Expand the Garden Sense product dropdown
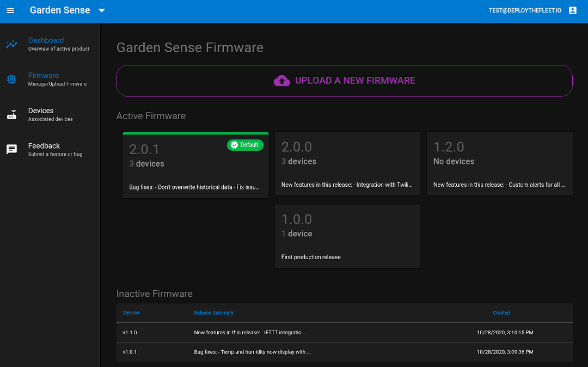This screenshot has width=588, height=367. [102, 10]
